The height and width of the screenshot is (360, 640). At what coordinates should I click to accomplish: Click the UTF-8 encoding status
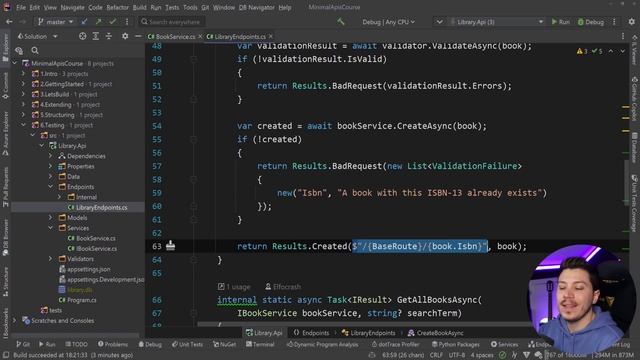457,355
